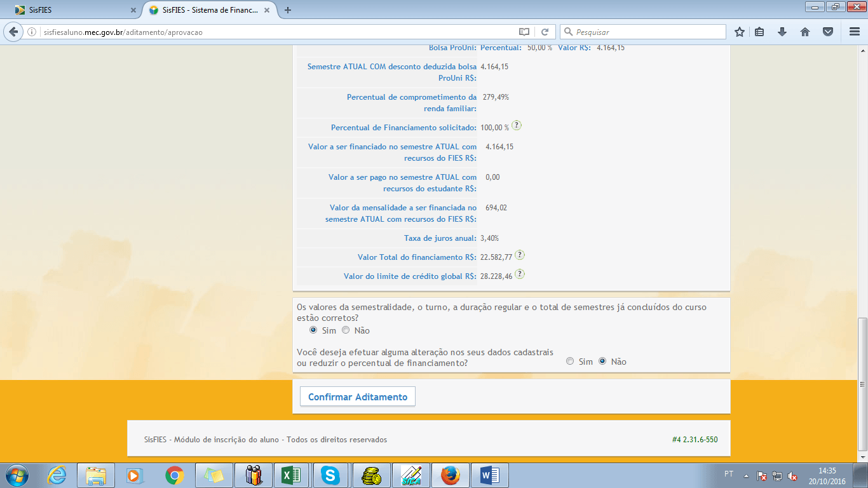Click the Firefox bookmark star icon
The width and height of the screenshot is (868, 488).
coord(739,32)
